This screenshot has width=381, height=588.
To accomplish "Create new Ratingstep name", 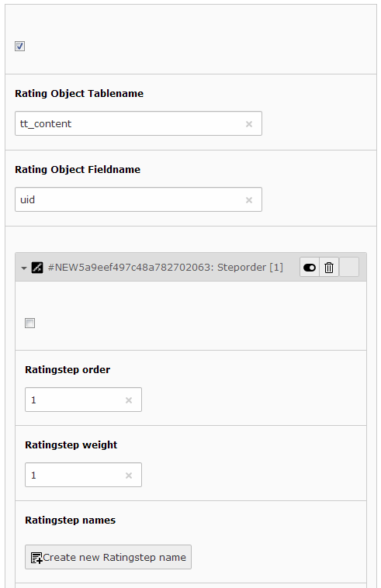I will coord(108,557).
